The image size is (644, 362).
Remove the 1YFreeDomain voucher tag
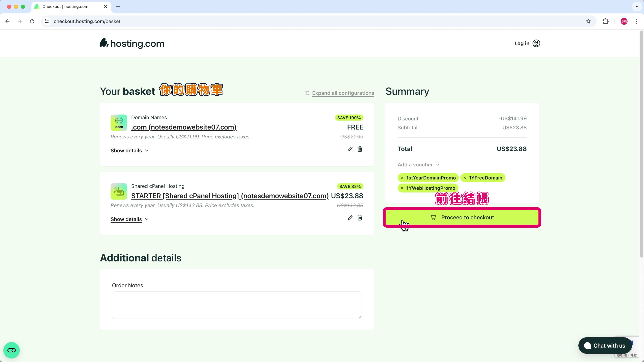point(465,178)
